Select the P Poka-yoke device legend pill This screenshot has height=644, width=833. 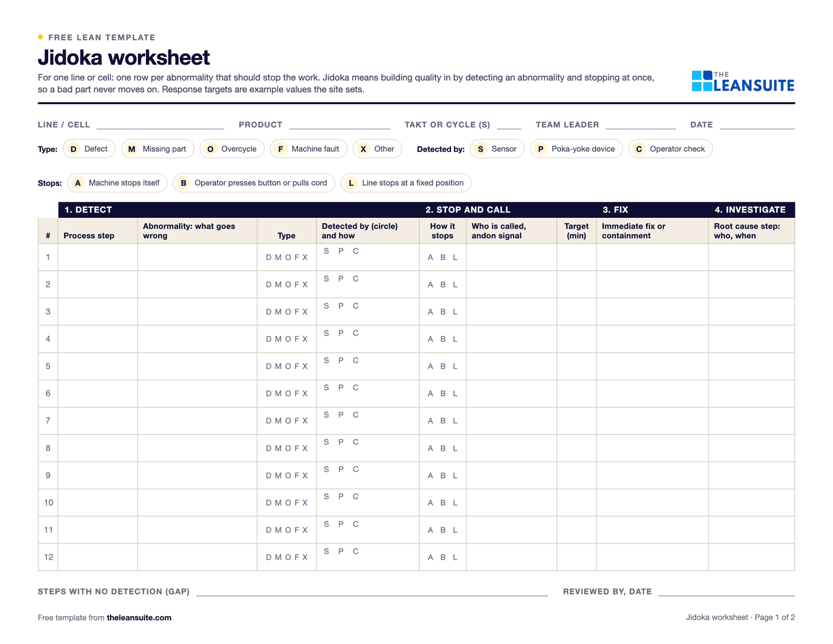[x=577, y=149]
